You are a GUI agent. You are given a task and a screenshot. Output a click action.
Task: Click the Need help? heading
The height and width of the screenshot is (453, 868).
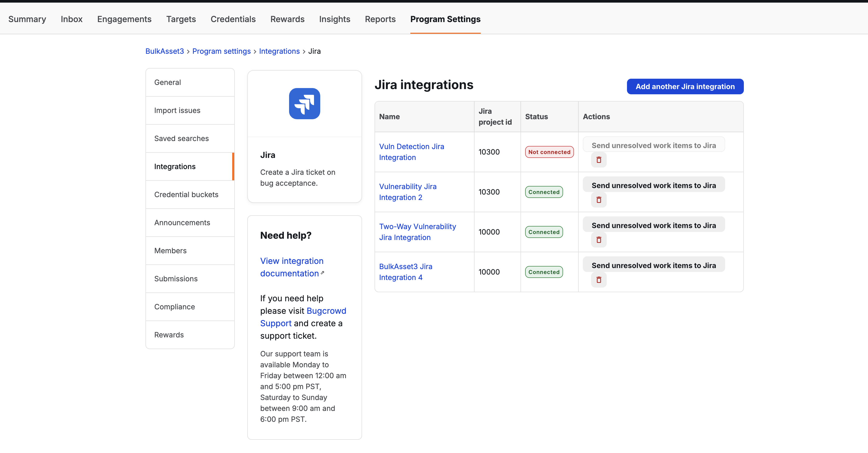[x=286, y=235]
